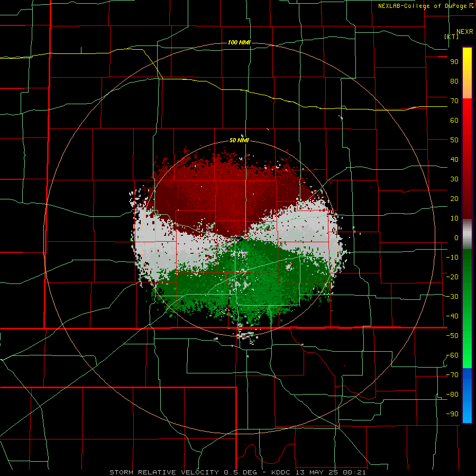The height and width of the screenshot is (476, 476).
Task: Click the -80 value on velocity scale
Action: pyautogui.click(x=452, y=395)
